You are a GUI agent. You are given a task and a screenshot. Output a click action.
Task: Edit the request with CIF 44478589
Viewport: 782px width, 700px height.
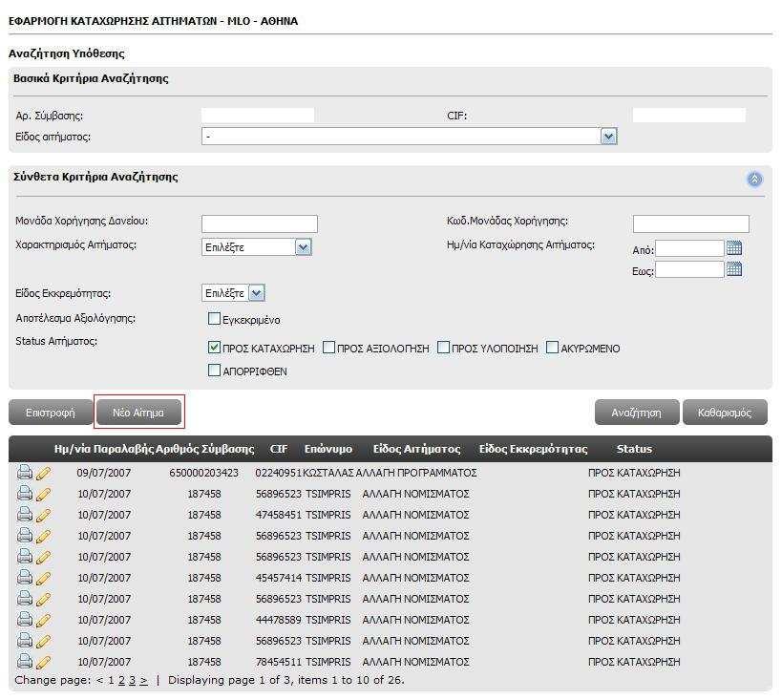point(43,620)
